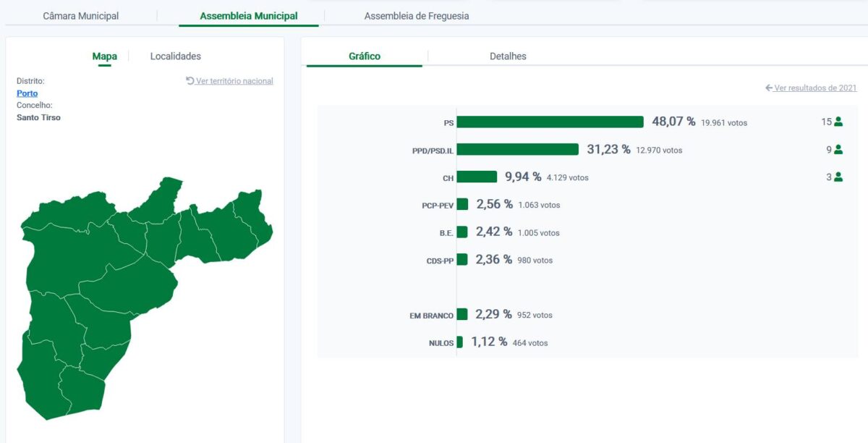Click the left arrow icon before Ver resultados
The height and width of the screenshot is (443, 868).
point(769,88)
